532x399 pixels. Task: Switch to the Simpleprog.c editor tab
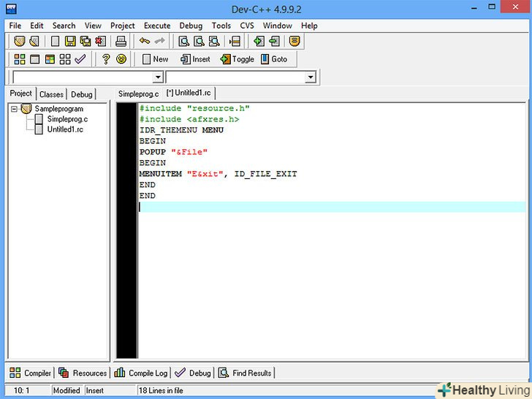coord(138,94)
